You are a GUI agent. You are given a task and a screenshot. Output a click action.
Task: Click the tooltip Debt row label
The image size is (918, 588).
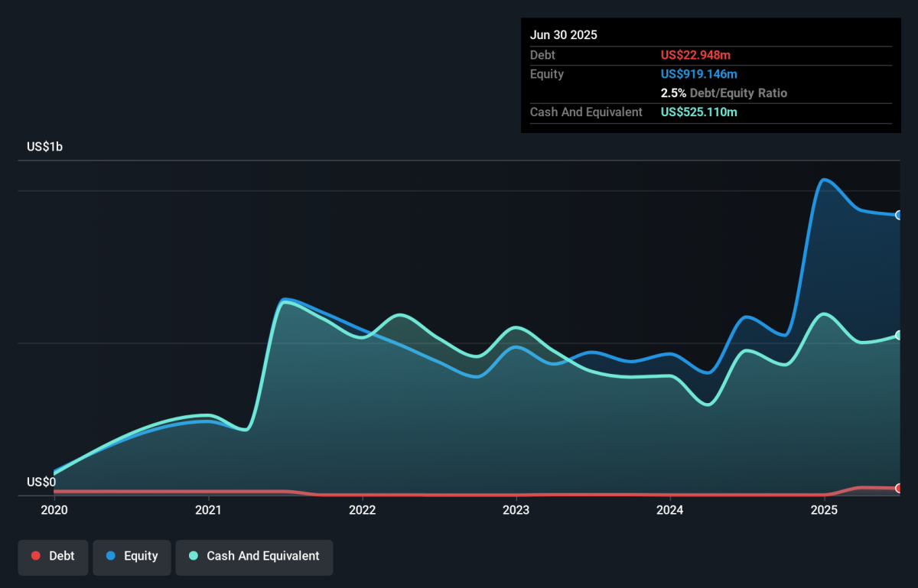[x=542, y=55]
